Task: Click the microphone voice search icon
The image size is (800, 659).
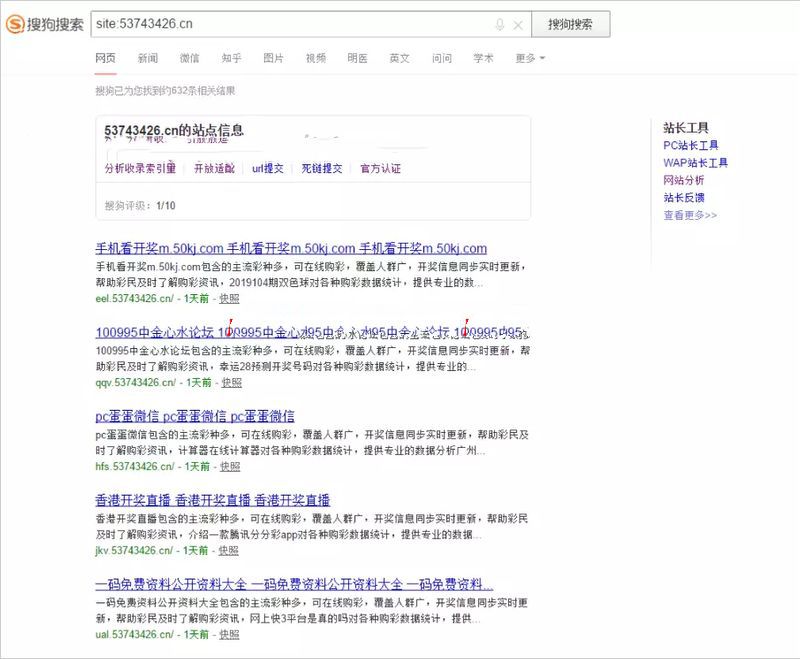Action: (500, 24)
